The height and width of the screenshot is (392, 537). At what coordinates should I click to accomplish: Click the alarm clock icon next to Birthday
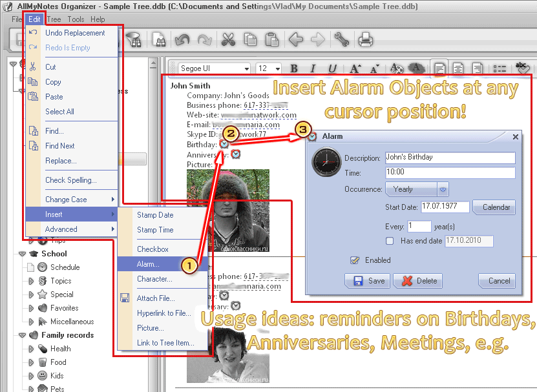tap(224, 144)
